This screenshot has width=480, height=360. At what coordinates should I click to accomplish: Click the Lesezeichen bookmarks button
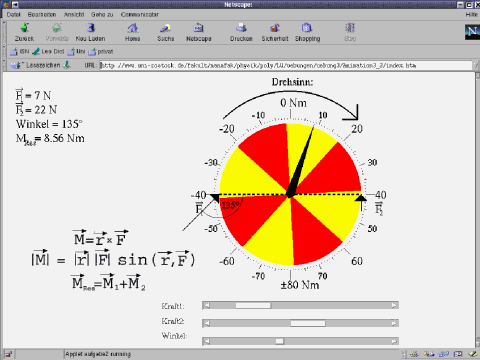pyautogui.click(x=40, y=65)
